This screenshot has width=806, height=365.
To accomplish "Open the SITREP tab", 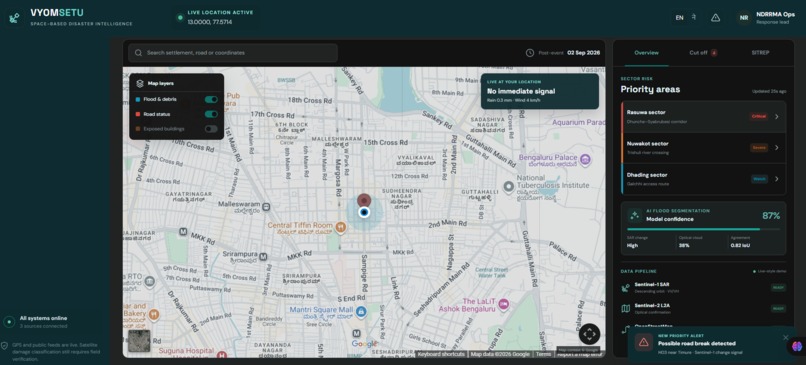I will [x=760, y=53].
